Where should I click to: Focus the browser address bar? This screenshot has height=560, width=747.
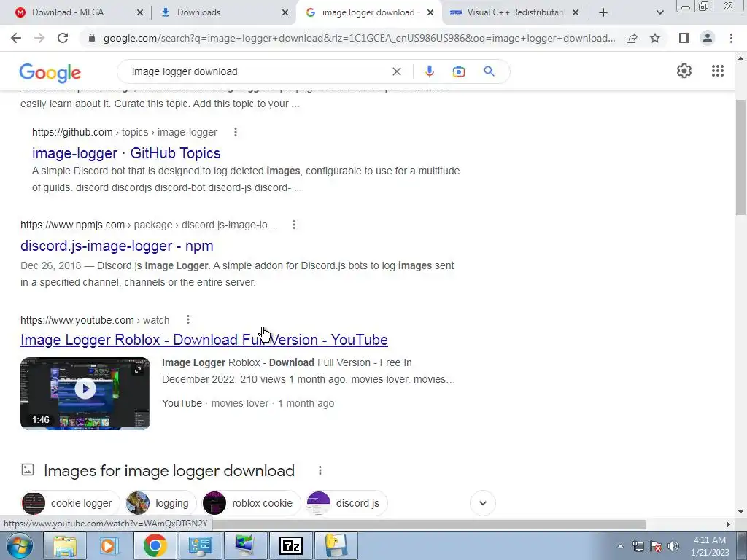click(x=358, y=38)
